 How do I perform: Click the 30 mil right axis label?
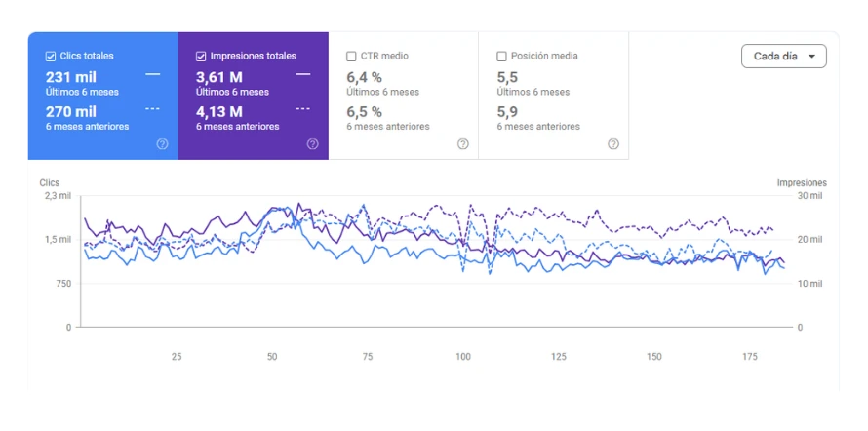click(809, 196)
